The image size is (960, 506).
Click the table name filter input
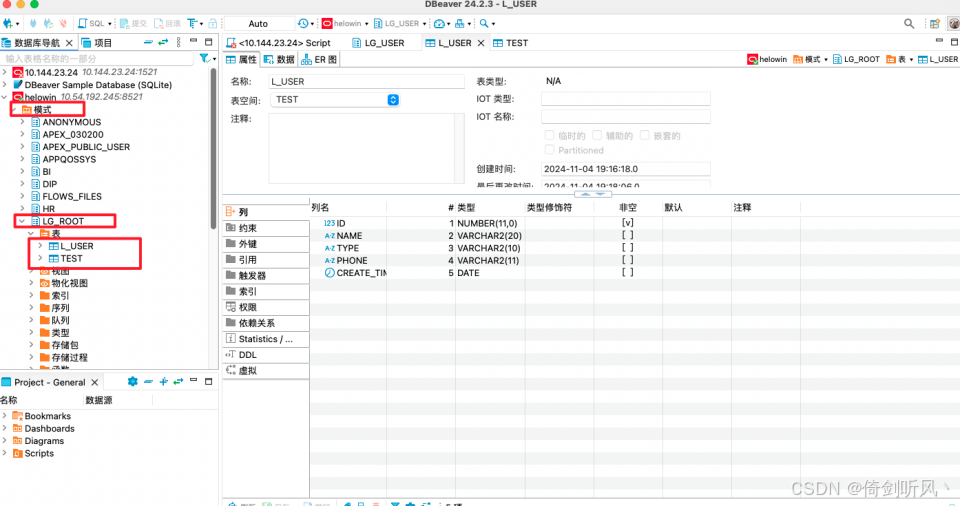point(98,59)
